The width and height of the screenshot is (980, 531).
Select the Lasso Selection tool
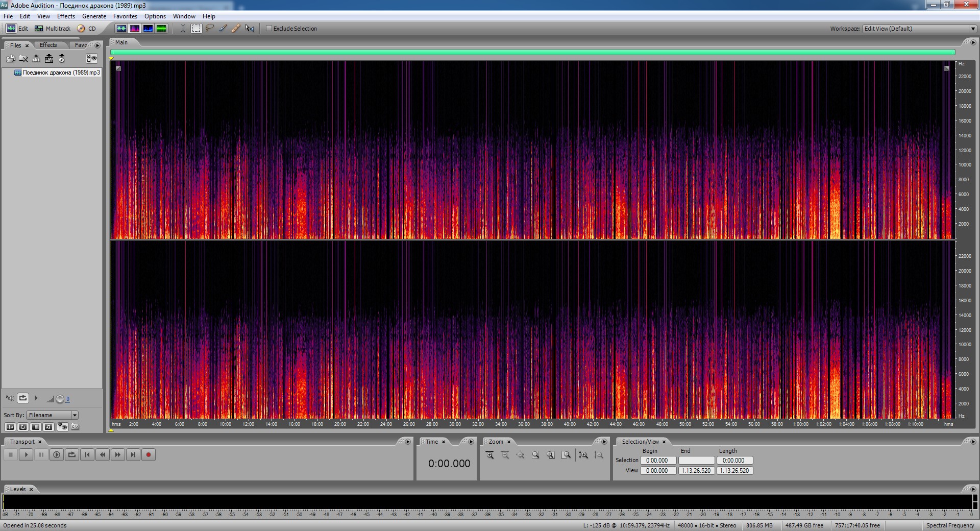(x=210, y=29)
